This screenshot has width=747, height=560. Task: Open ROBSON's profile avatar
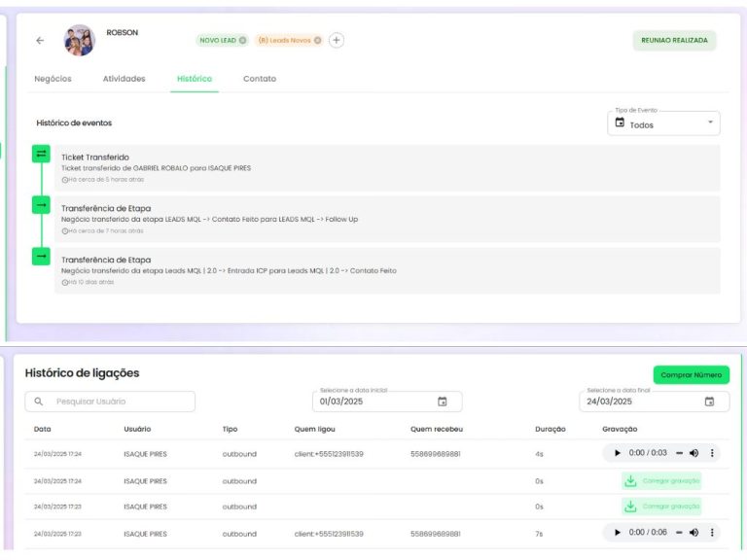click(79, 41)
